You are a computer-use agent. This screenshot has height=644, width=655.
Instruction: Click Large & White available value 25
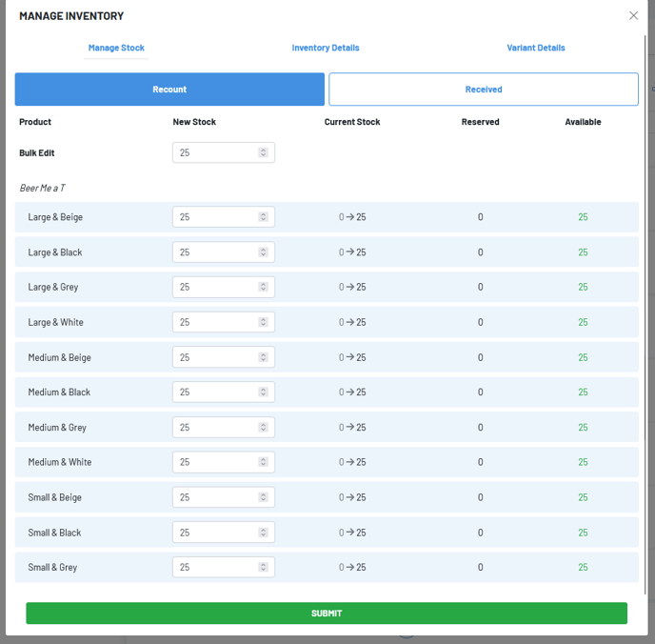coord(583,322)
